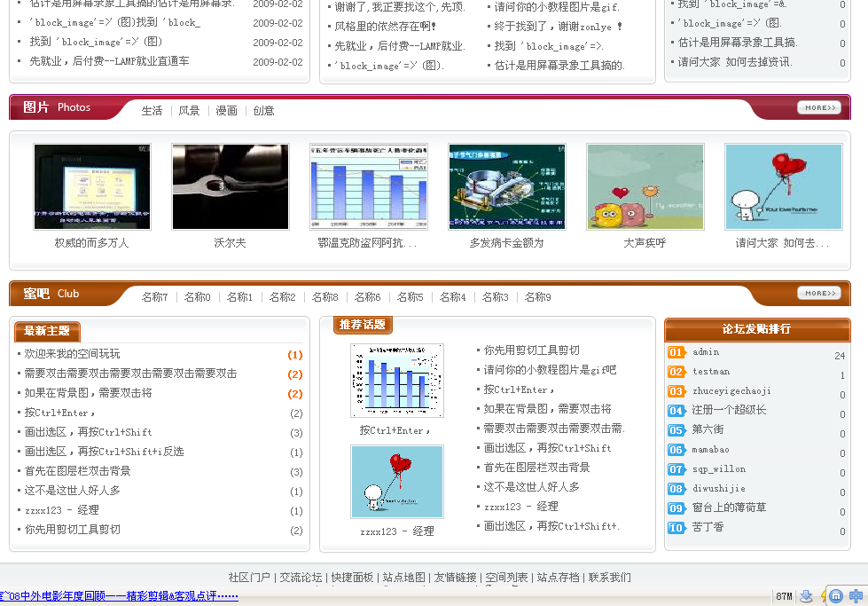The height and width of the screenshot is (606, 868).
Task: Click 站点存档 footer link
Action: (x=558, y=578)
